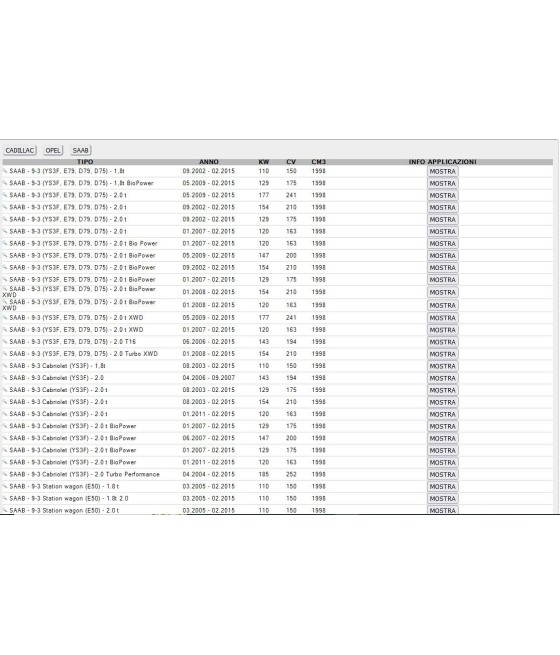This screenshot has width=560, height=655.
Task: Click the KW column header
Action: 264,162
